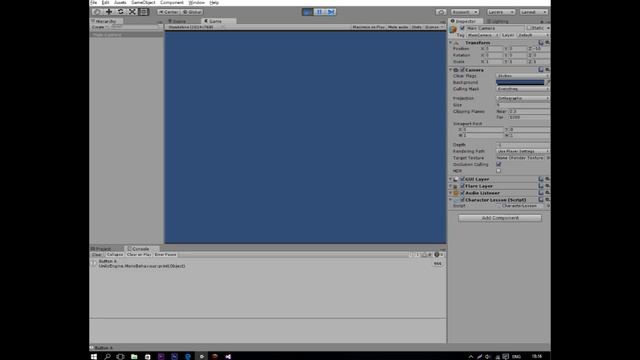Switch to the Project tab
Screen dimensions: 640x360
click(x=103, y=249)
